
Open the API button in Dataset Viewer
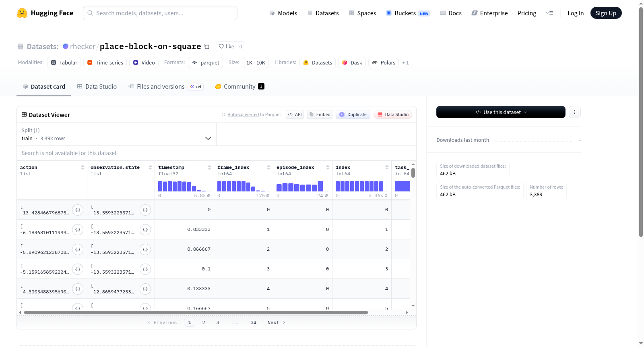(295, 114)
